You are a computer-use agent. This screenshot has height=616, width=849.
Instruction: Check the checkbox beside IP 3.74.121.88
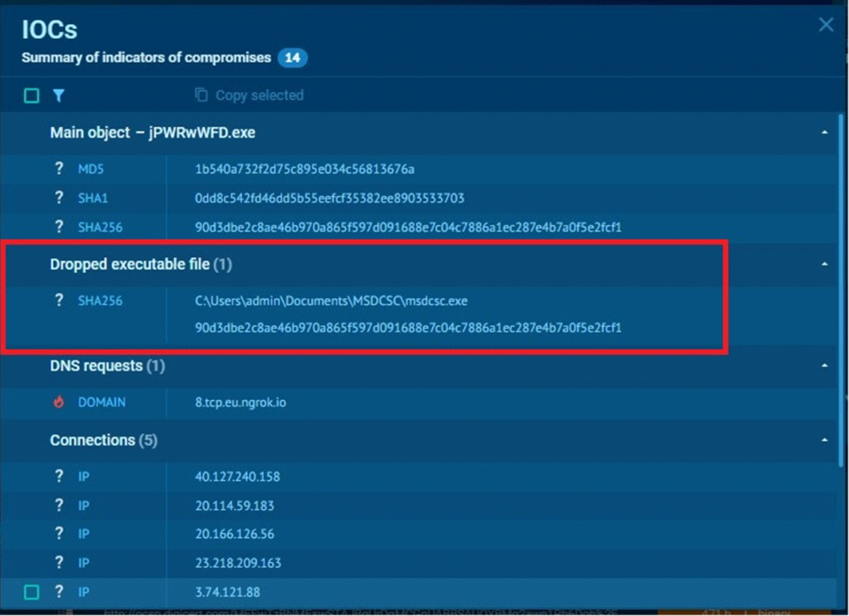[31, 592]
